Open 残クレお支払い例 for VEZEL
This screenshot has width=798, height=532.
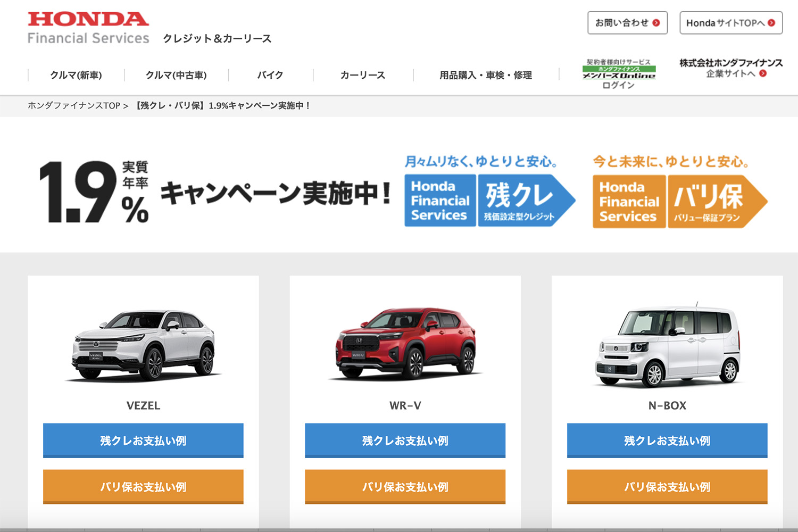click(x=143, y=440)
